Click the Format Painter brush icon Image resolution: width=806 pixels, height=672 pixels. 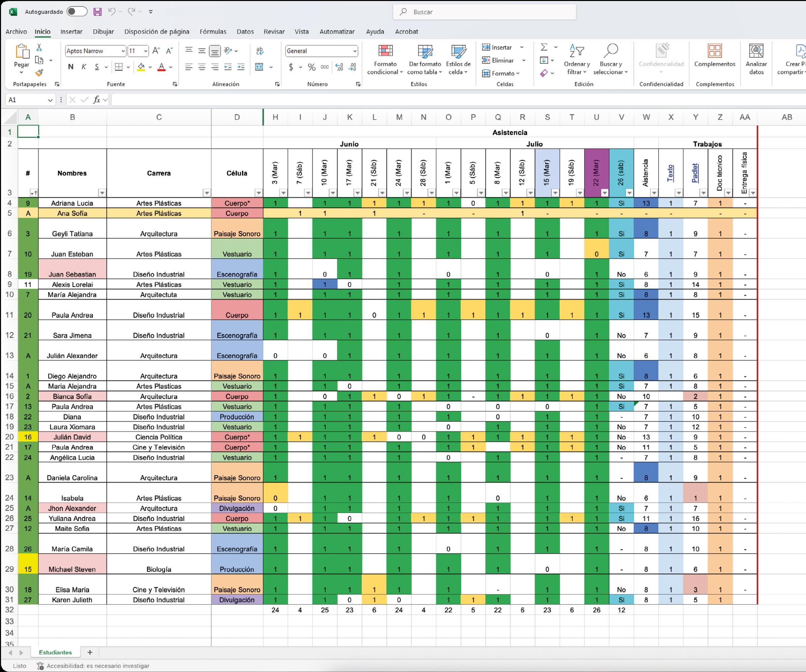[x=39, y=72]
